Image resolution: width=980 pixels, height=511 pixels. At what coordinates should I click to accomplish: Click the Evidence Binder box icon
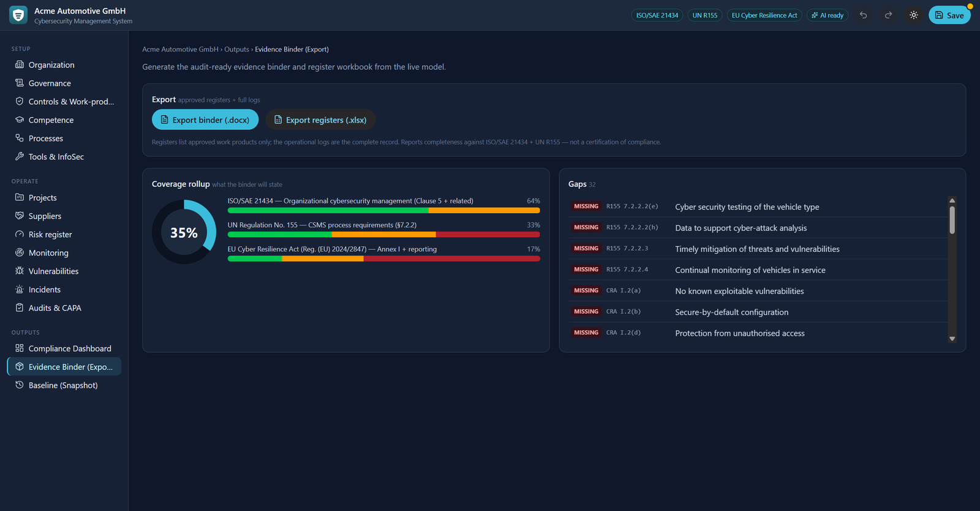click(x=20, y=366)
